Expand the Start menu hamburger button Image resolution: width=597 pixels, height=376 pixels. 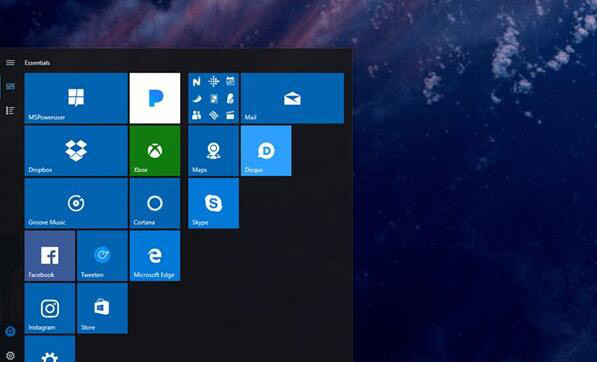(x=10, y=62)
